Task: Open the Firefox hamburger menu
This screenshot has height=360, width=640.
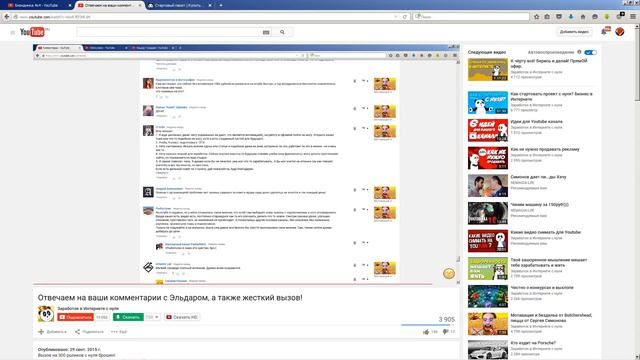Action: pyautogui.click(x=633, y=17)
